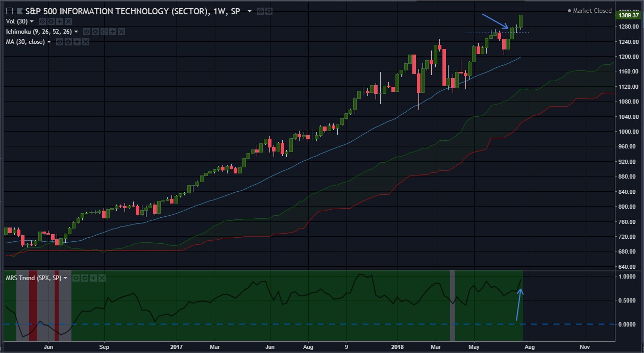Image resolution: width=644 pixels, height=353 pixels.
Task: Collapse the legend with the minus box
Action: [x=9, y=11]
